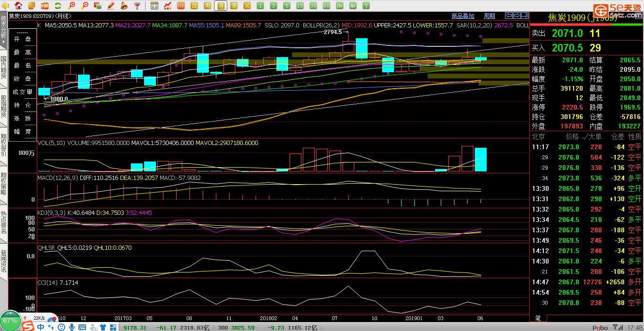Click the left arrow panel button
The image size is (644, 331).
[x=509, y=16]
